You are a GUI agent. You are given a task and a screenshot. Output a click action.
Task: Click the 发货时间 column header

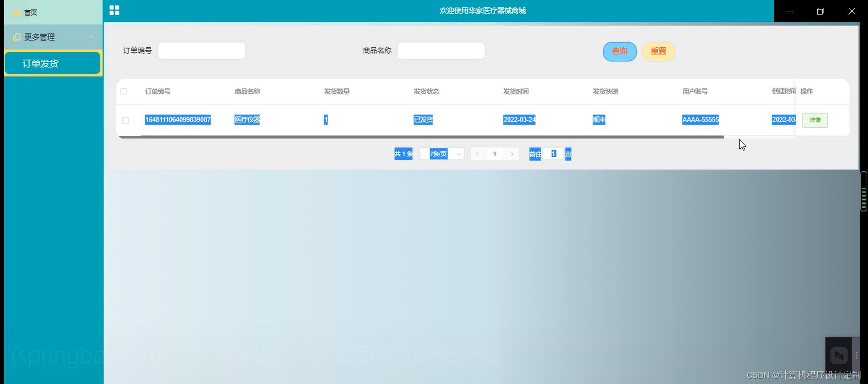pos(516,91)
